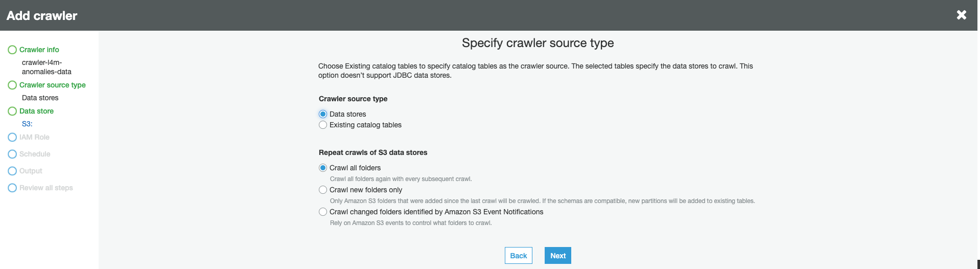The width and height of the screenshot is (980, 269).
Task: Click the S3: data store link
Action: (27, 124)
